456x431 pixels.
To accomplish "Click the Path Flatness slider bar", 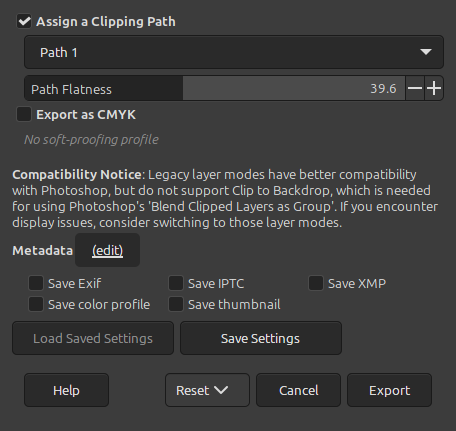I will [215, 88].
